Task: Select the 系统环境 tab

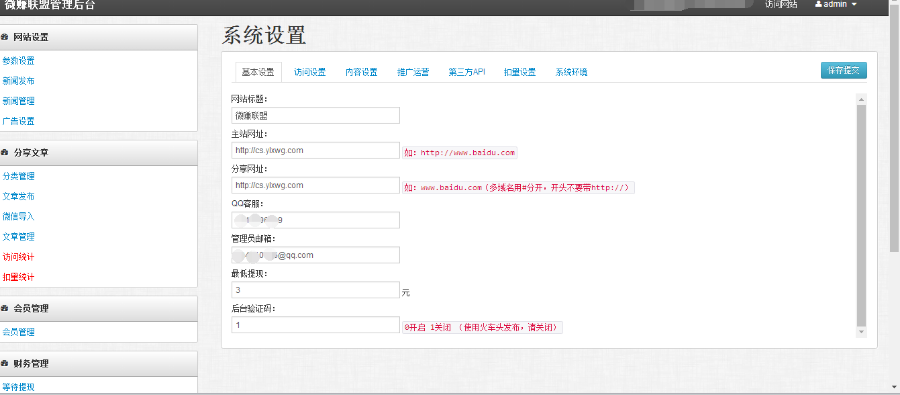Action: tap(571, 72)
